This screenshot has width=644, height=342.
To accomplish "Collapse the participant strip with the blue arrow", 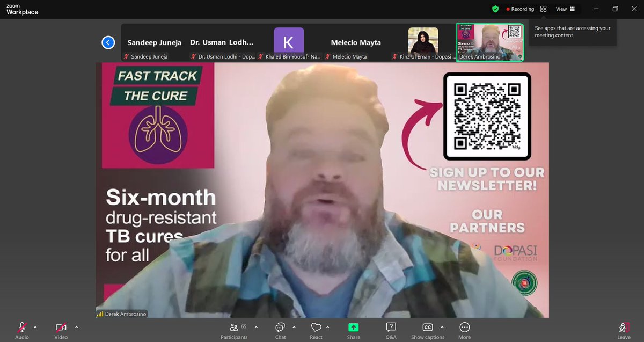I will click(107, 42).
